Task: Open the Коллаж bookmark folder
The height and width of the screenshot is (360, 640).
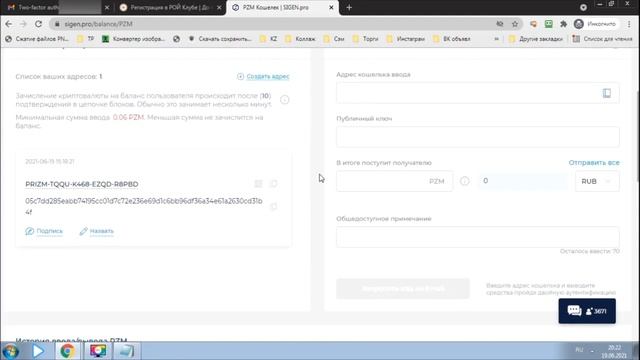Action: click(300, 39)
